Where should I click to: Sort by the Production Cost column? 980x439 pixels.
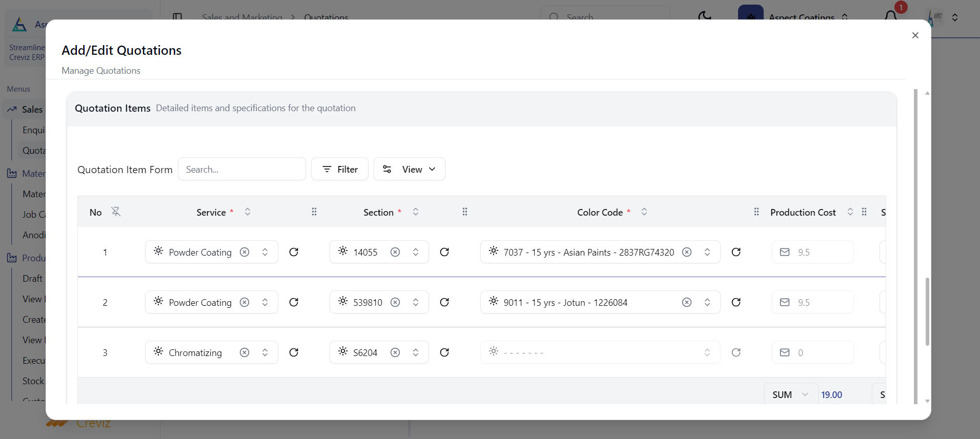850,212
